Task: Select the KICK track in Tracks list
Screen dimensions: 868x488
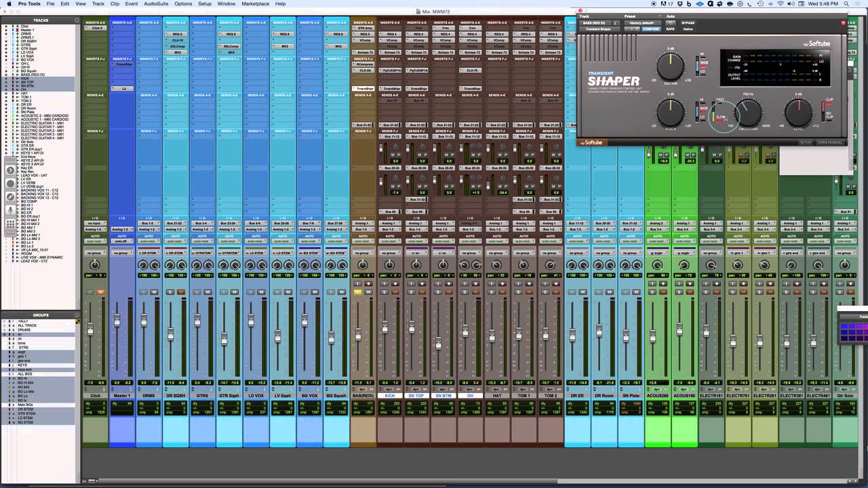Action: (x=24, y=79)
